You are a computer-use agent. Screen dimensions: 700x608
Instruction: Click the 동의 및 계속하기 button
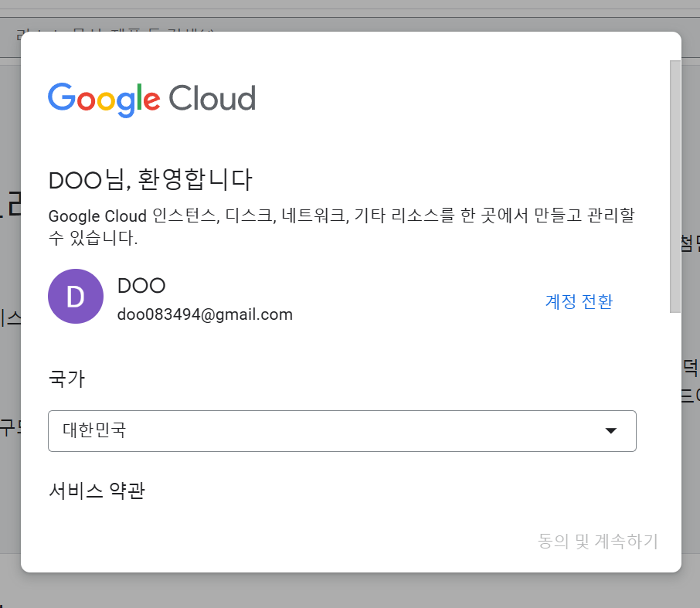598,541
